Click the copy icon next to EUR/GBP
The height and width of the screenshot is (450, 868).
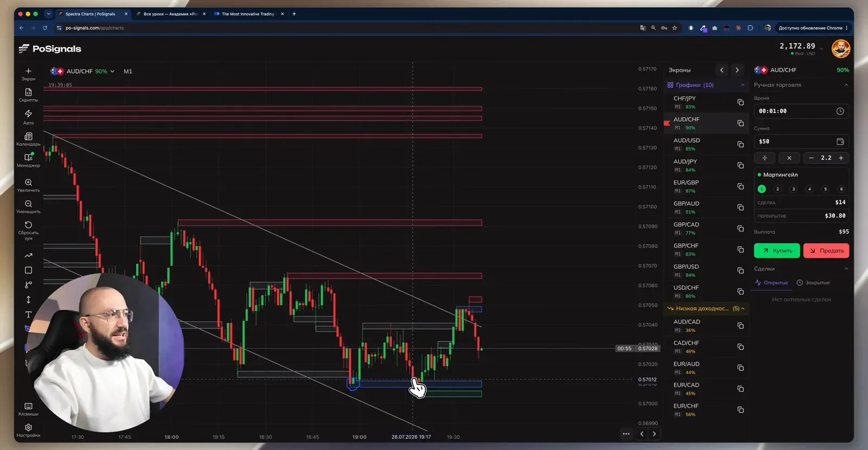[741, 187]
